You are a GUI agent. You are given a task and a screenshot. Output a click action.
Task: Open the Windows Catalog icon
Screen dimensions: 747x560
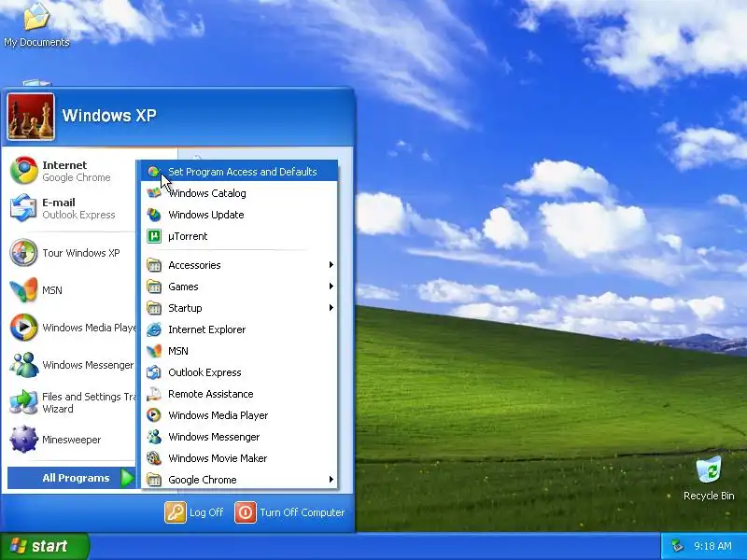(x=153, y=193)
